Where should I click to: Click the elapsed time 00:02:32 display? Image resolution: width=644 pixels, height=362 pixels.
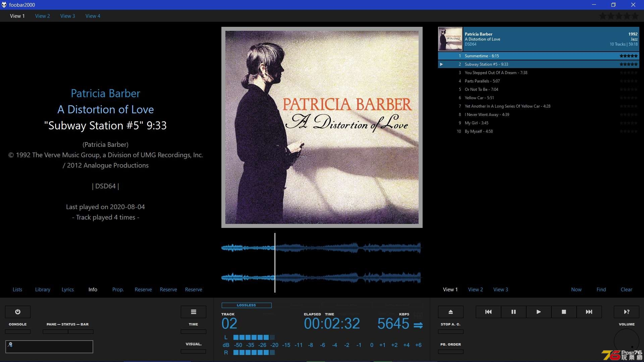(x=332, y=323)
